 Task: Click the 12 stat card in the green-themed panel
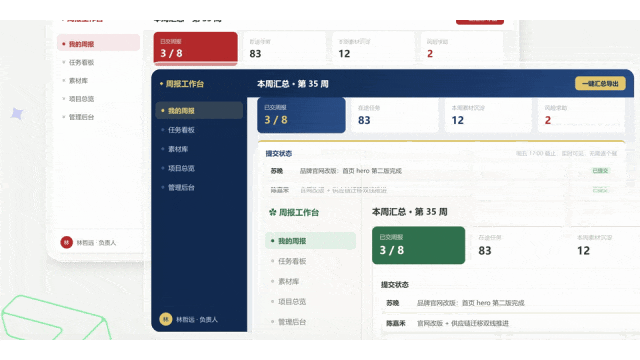point(605,245)
